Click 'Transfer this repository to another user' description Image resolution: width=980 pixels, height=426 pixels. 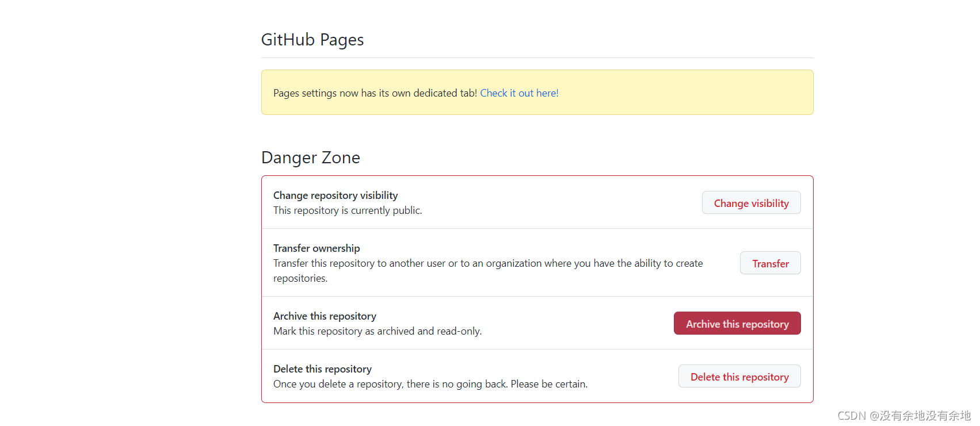point(488,271)
